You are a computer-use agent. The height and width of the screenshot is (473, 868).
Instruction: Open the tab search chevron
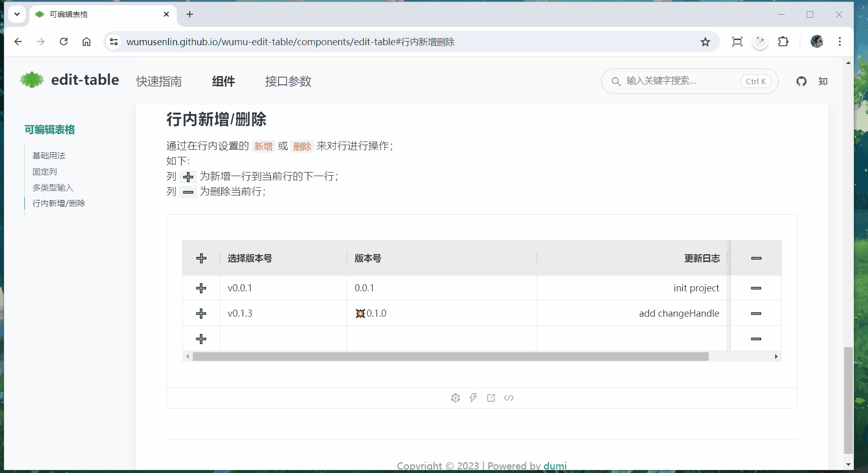17,14
